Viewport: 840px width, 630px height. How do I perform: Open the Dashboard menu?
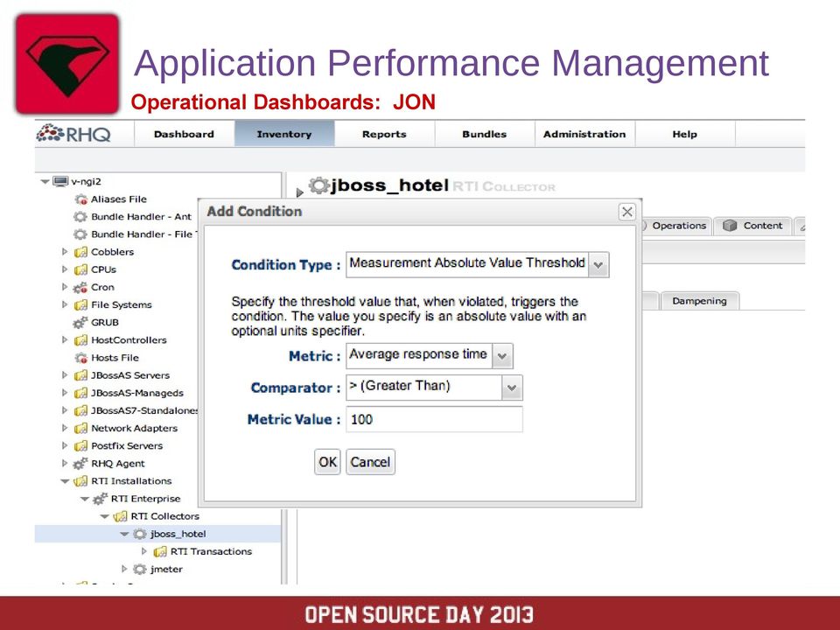point(184,134)
